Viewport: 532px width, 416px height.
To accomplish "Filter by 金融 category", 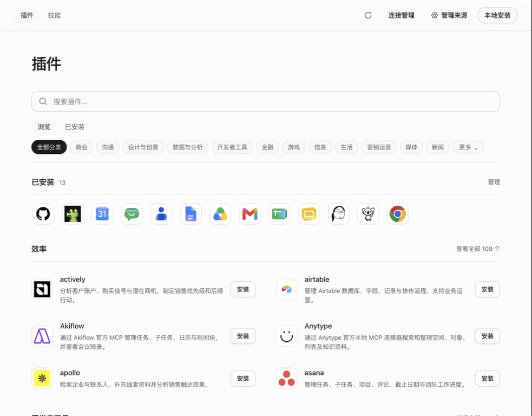I will pyautogui.click(x=268, y=147).
